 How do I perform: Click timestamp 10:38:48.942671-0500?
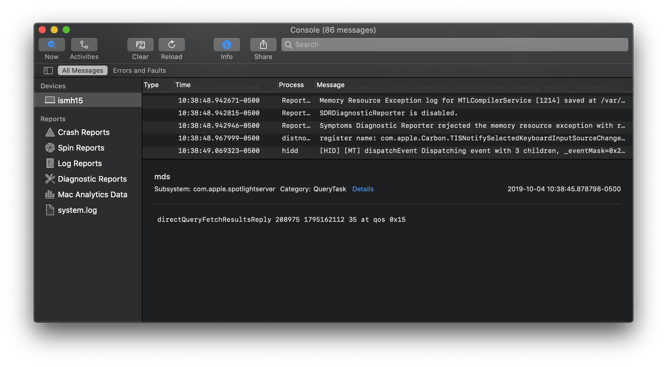(x=219, y=100)
